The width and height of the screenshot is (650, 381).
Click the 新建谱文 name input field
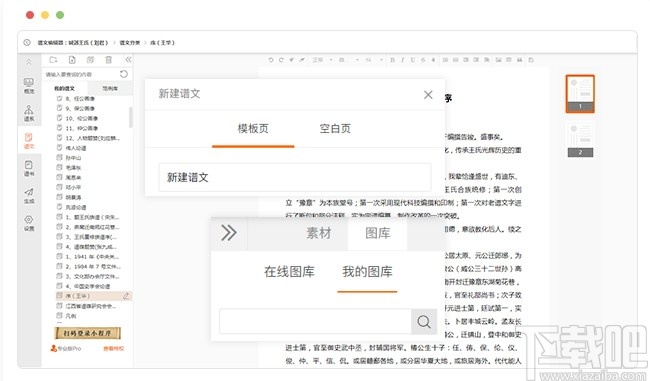295,177
